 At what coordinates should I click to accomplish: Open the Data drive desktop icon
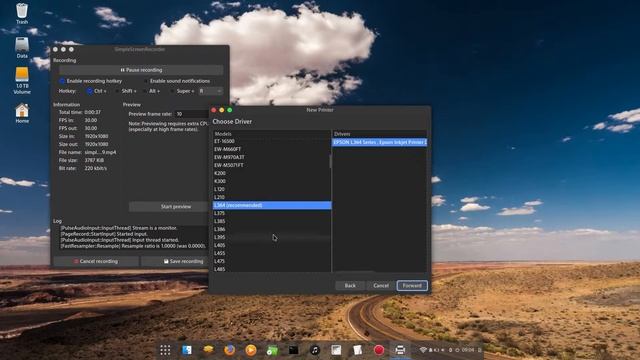22,47
